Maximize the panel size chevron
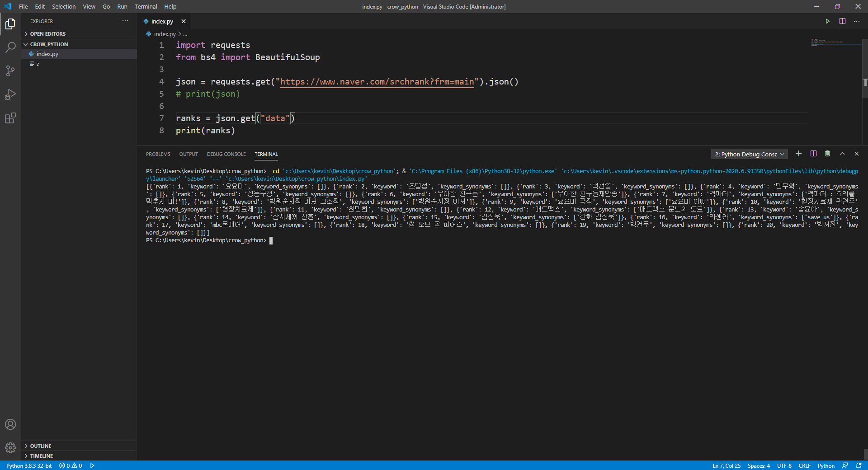Image resolution: width=868 pixels, height=470 pixels. coord(842,154)
